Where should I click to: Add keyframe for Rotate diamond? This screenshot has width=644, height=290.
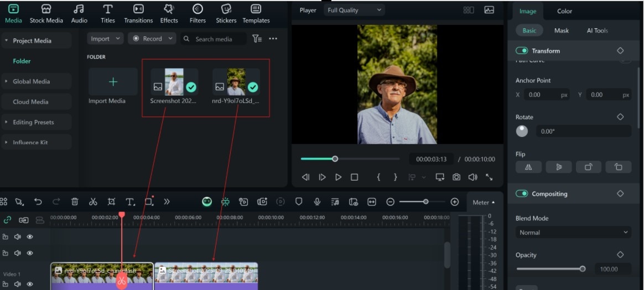pyautogui.click(x=620, y=117)
